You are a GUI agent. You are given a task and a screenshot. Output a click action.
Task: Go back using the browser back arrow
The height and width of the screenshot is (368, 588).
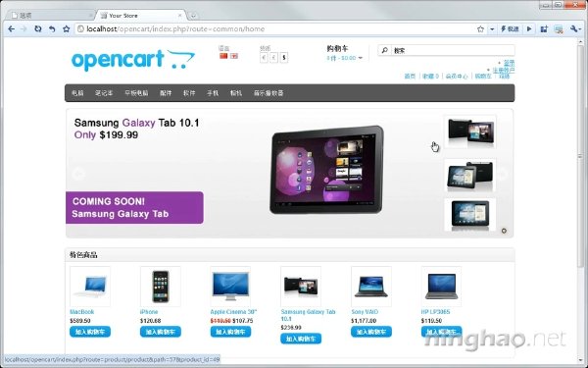click(11, 28)
